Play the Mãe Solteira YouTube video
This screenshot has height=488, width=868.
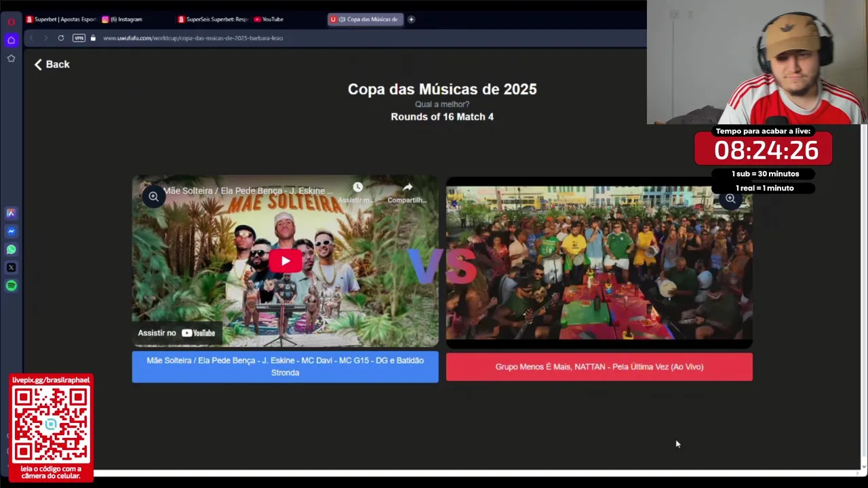[x=285, y=261]
